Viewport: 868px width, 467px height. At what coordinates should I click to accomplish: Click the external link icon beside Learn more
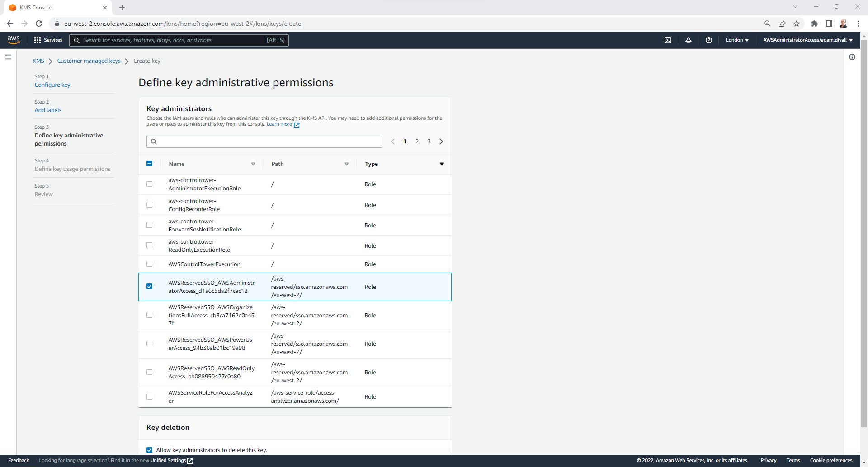click(297, 125)
